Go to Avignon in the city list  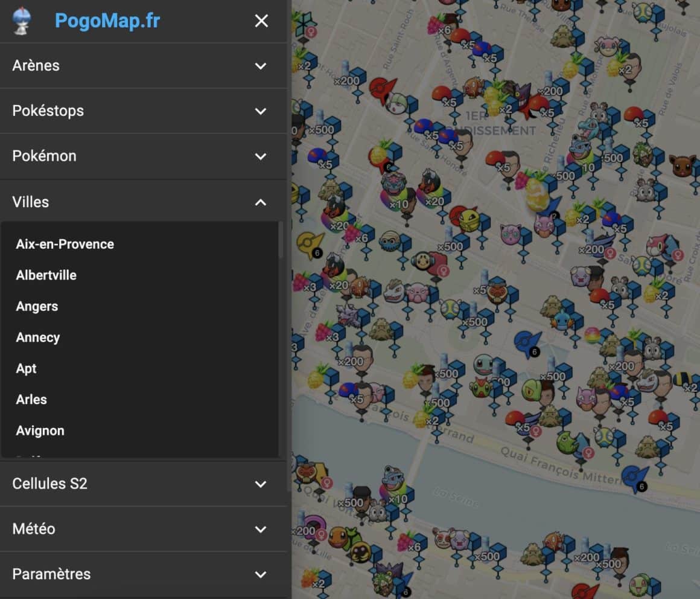[x=40, y=431]
